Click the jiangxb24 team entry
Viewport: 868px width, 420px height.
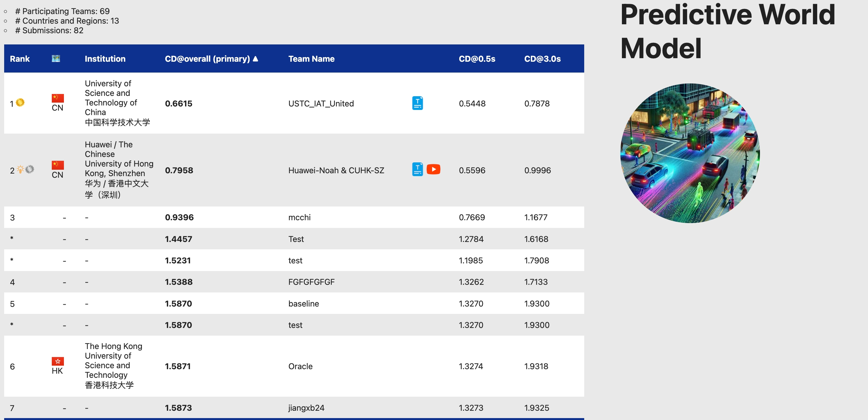(x=306, y=408)
